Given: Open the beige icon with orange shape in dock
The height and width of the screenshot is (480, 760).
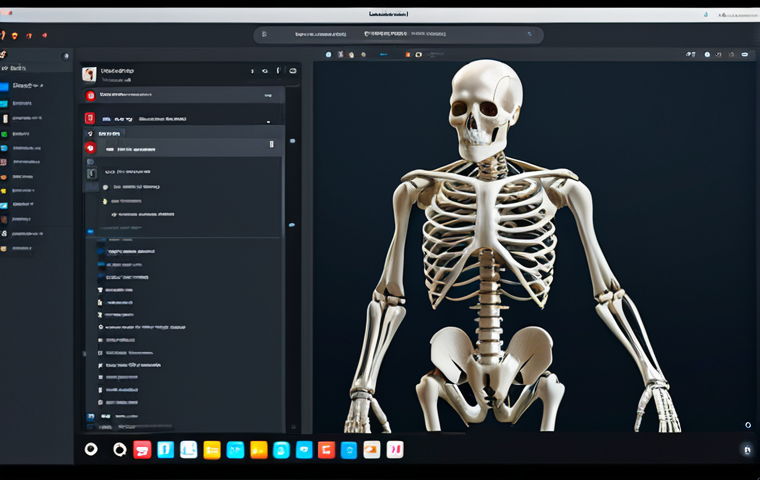Looking at the screenshot, I should 372,450.
